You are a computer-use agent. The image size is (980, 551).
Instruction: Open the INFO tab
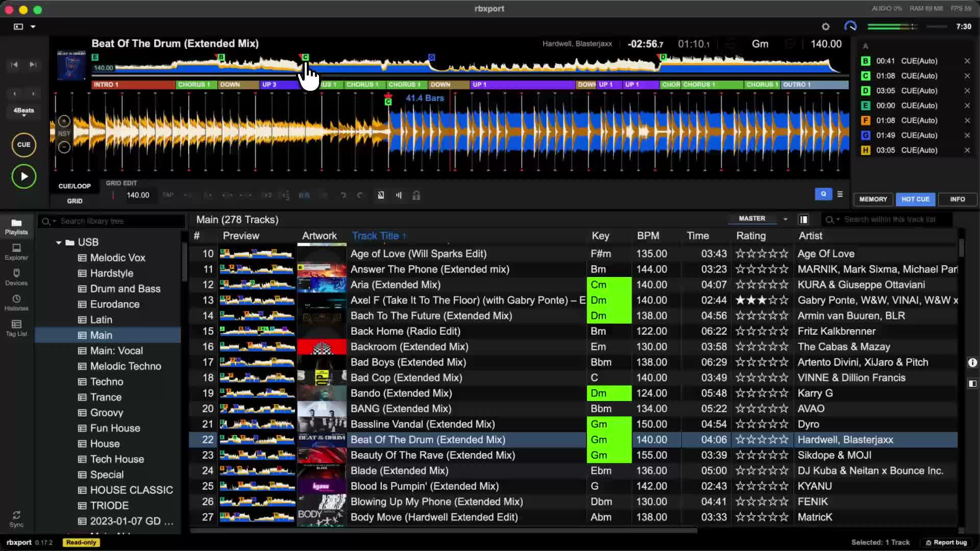(x=958, y=199)
